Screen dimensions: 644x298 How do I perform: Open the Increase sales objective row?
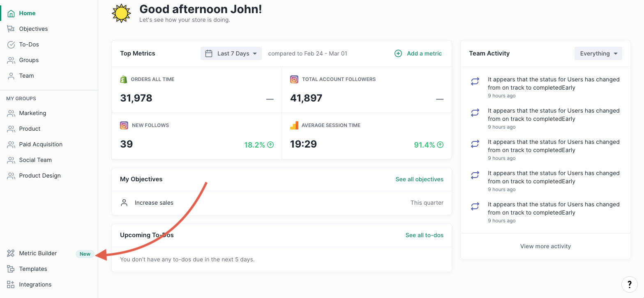[154, 203]
